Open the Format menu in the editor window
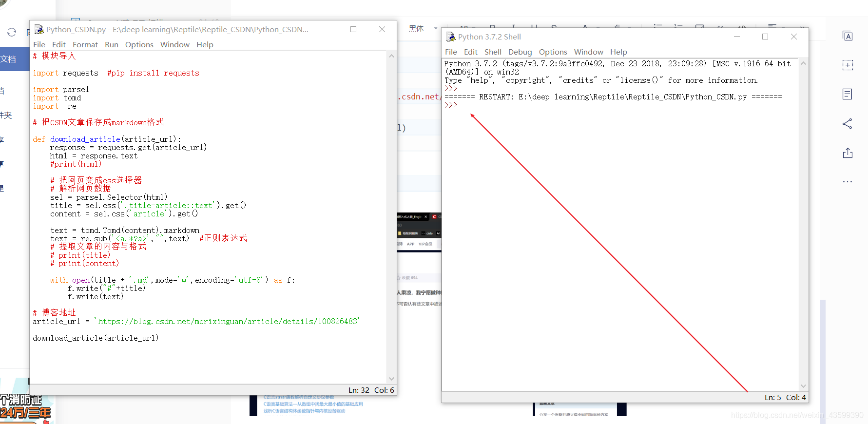The image size is (868, 424). pyautogui.click(x=85, y=44)
